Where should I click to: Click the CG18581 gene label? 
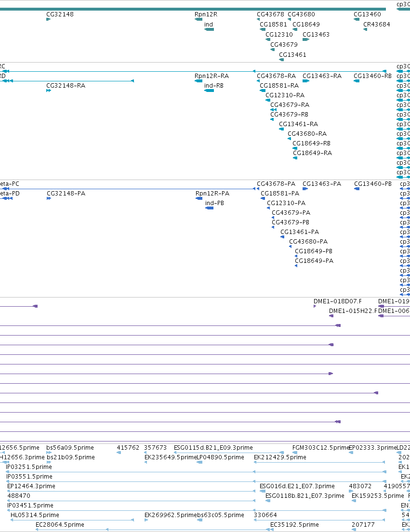click(x=274, y=25)
